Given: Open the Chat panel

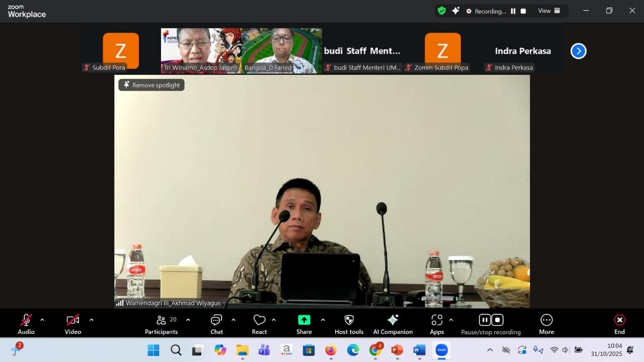Looking at the screenshot, I should coord(216,323).
